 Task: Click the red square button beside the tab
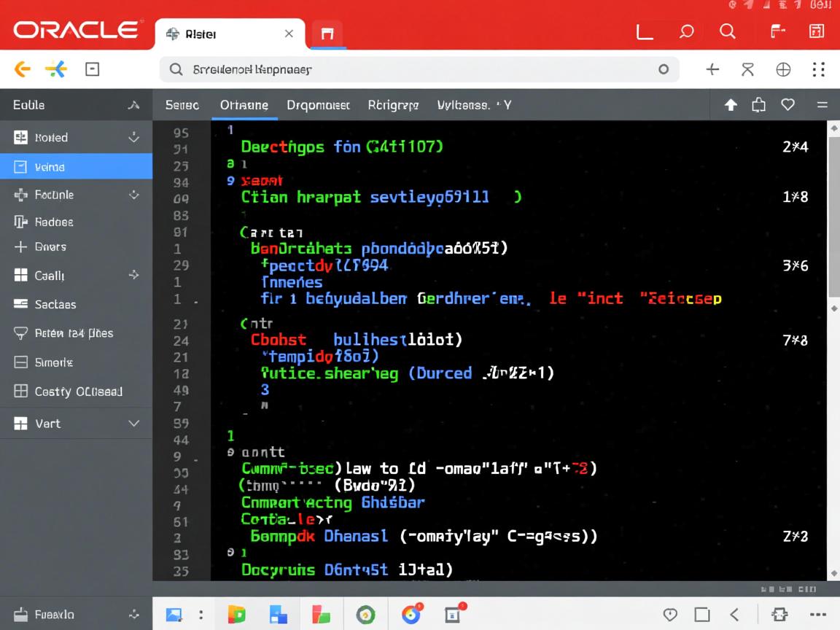[x=327, y=34]
